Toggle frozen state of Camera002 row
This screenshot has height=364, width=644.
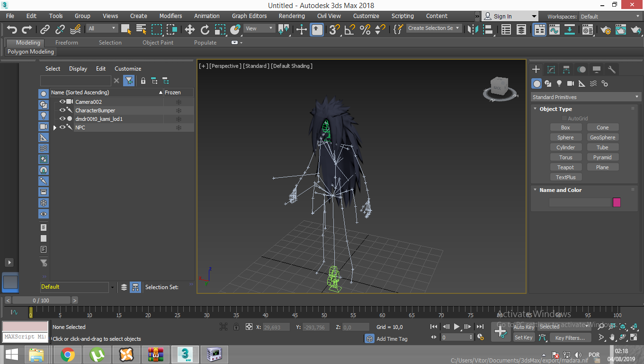pyautogui.click(x=179, y=102)
